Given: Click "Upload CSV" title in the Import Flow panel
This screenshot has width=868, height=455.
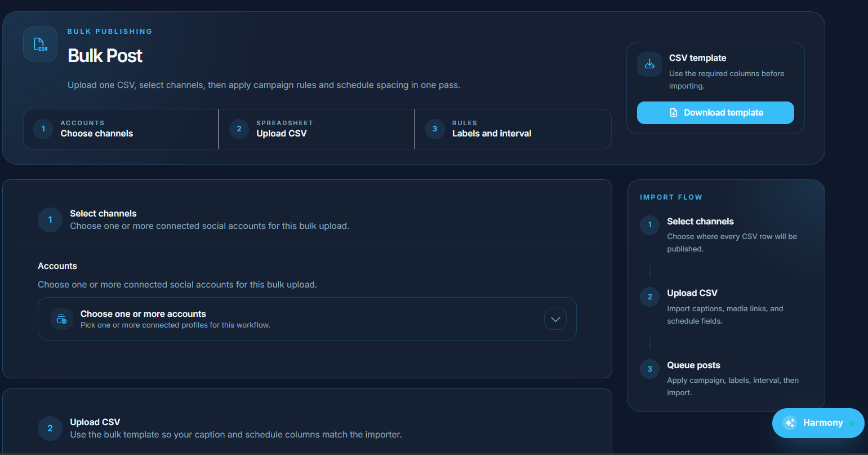Looking at the screenshot, I should (692, 293).
